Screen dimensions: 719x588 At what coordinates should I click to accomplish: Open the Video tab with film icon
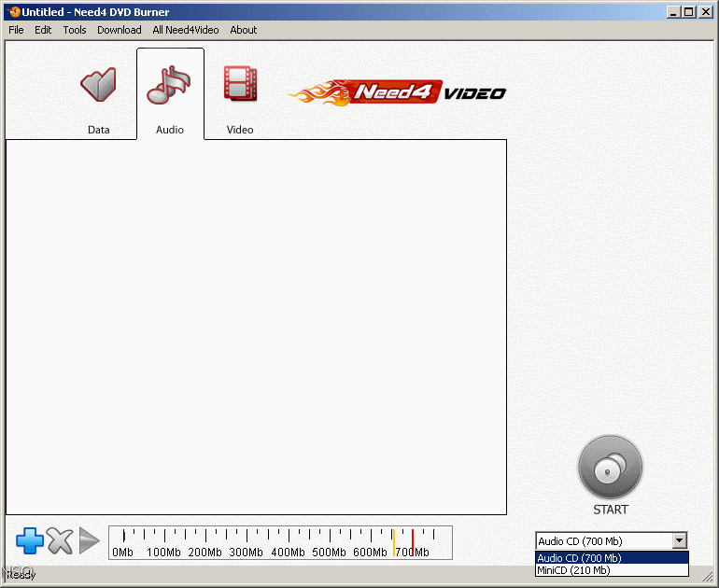[x=240, y=99]
